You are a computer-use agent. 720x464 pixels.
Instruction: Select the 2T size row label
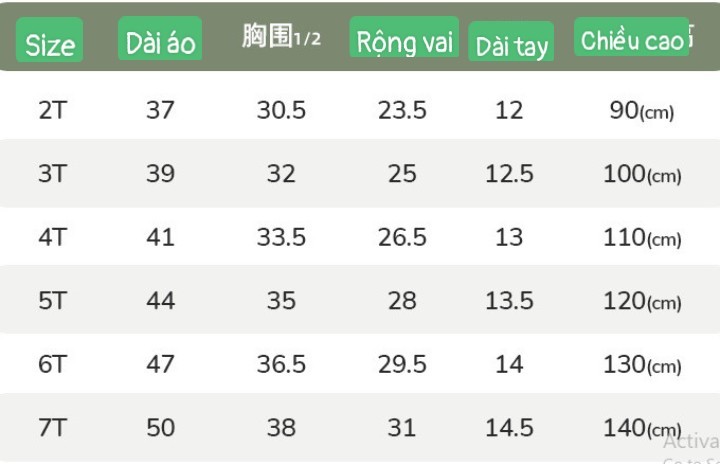[x=53, y=110]
